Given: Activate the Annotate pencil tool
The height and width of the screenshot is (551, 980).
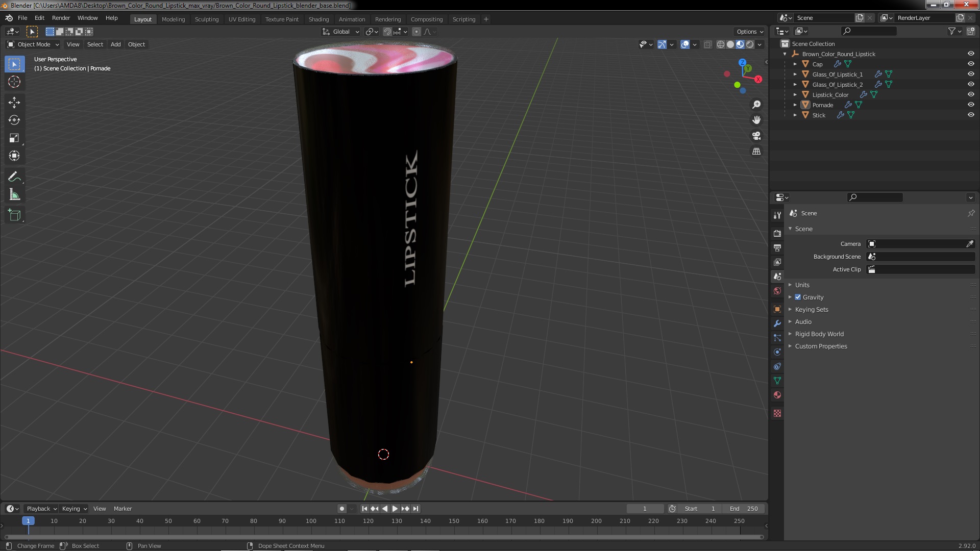Looking at the screenshot, I should [x=14, y=177].
